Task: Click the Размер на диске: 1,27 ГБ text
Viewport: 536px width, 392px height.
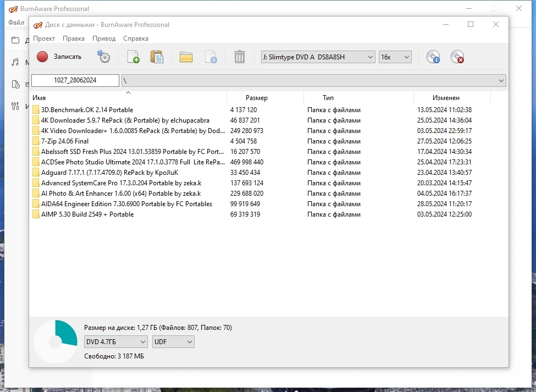Action: point(158,328)
